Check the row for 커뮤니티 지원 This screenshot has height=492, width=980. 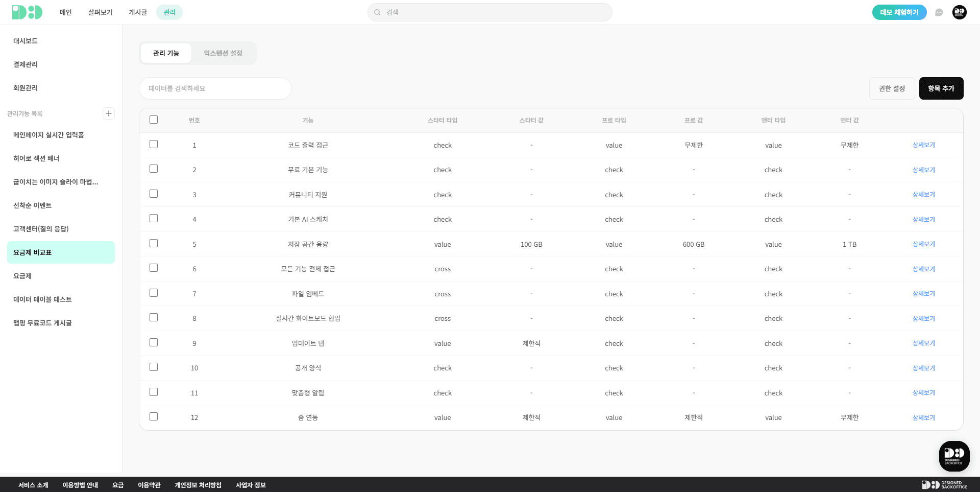[154, 194]
